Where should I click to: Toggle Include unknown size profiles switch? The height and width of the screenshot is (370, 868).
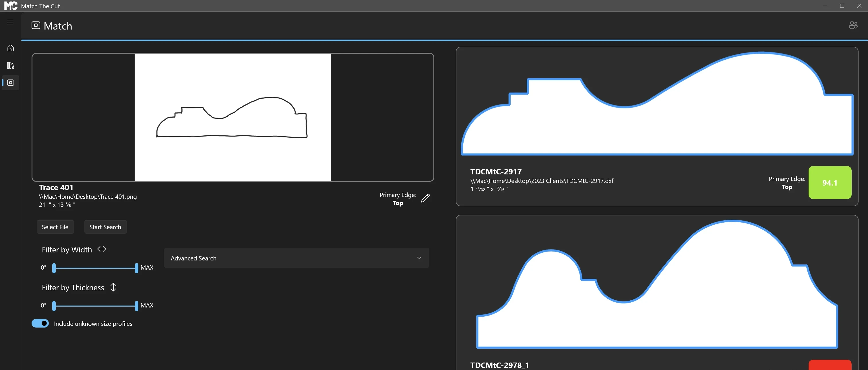(40, 323)
